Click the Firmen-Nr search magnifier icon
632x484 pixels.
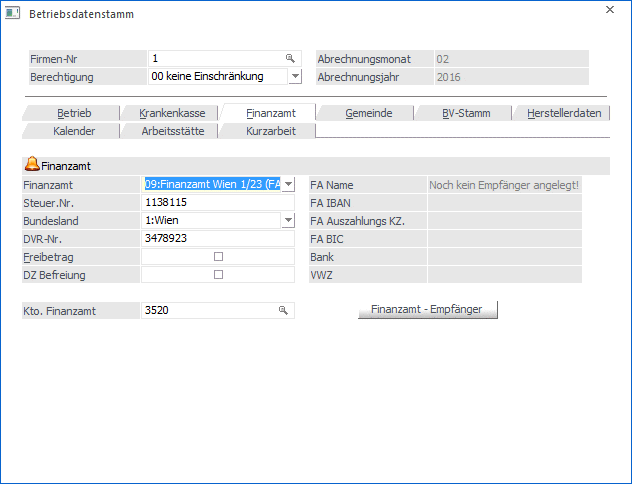tap(290, 59)
